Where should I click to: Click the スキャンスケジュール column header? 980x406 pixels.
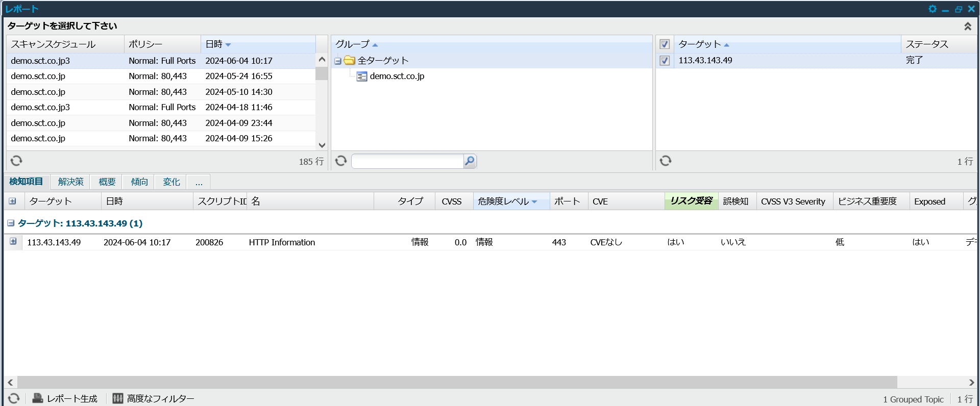(65, 44)
